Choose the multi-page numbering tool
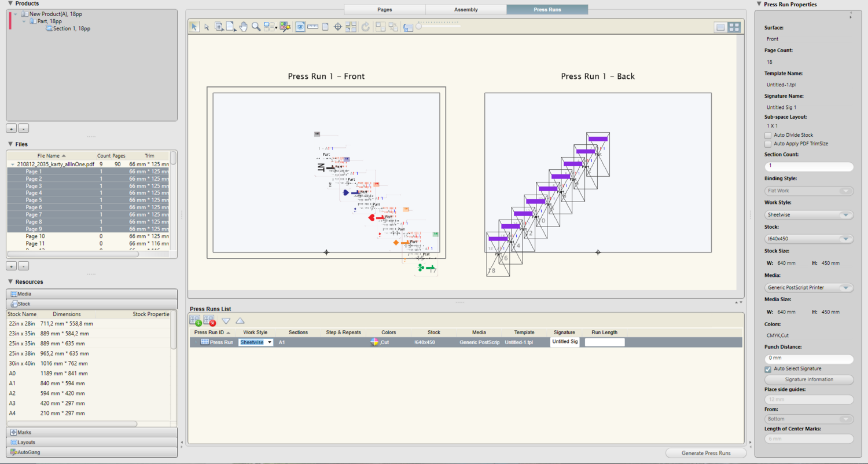This screenshot has height=464, width=868. (x=219, y=27)
